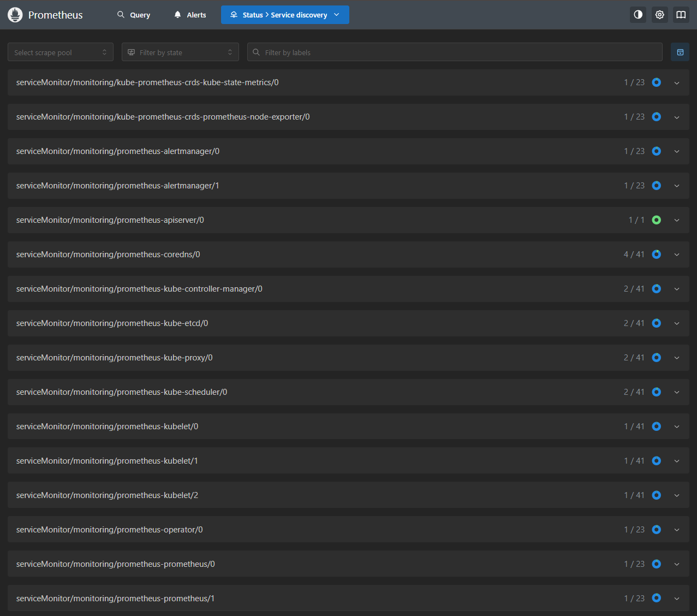Click ring indicator for prometheus-kube-etcd/0
Image resolution: width=697 pixels, height=616 pixels.
[657, 323]
